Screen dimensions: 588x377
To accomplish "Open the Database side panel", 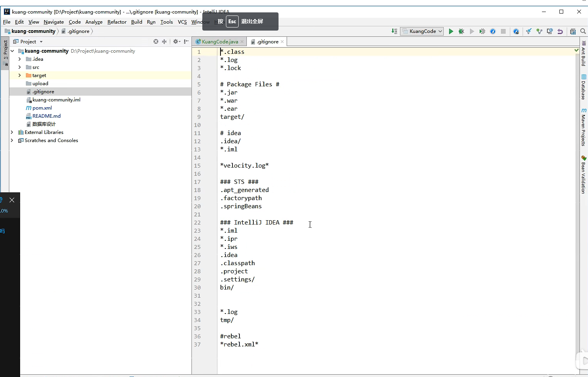I will click(x=583, y=87).
